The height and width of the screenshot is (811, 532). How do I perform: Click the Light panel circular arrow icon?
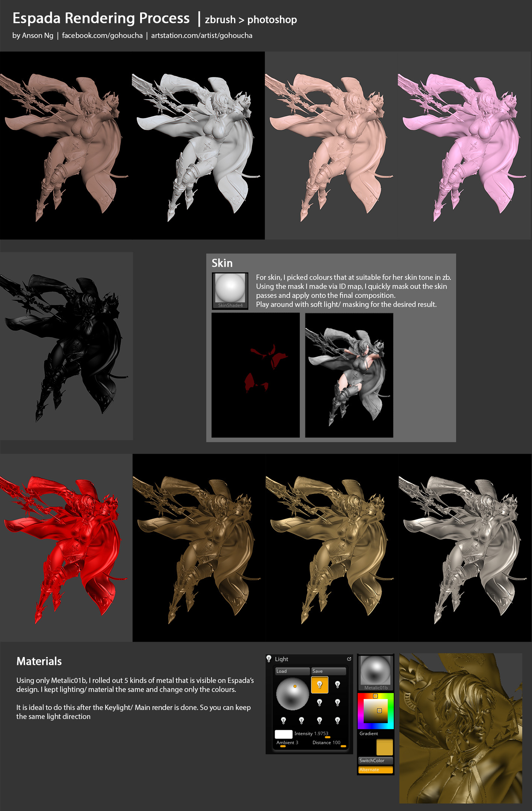349,659
